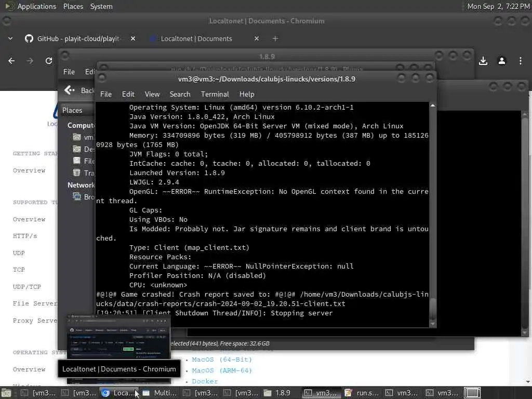This screenshot has width=532, height=399.
Task: Open Chromium downloads icon
Action: click(x=483, y=61)
